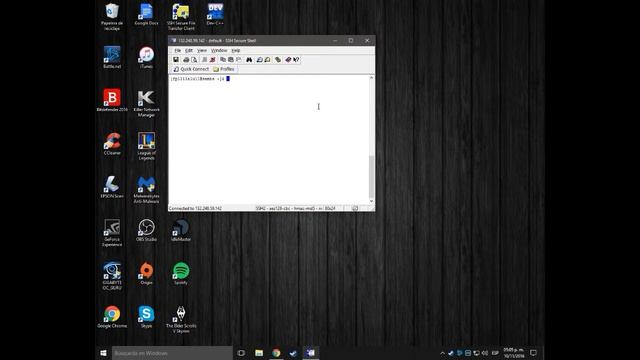640x360 pixels.
Task: Click the binoculars Find icon
Action: point(249,60)
